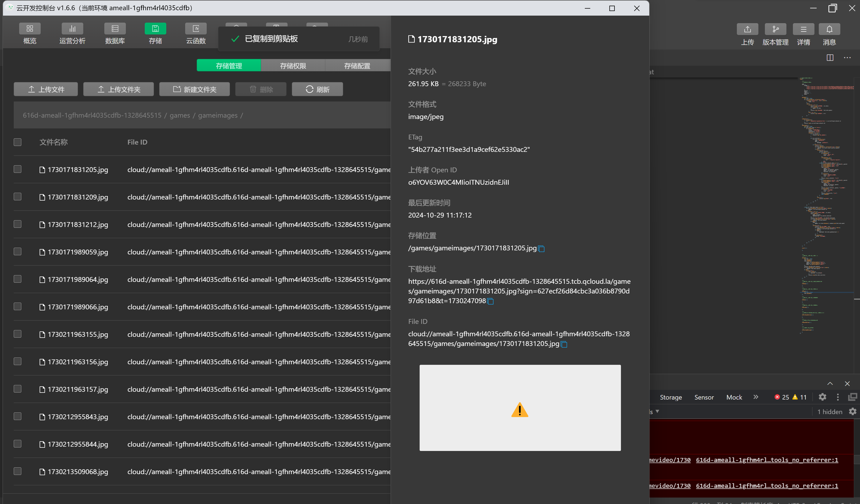
Task: Copy the storage location path icon
Action: tap(541, 249)
